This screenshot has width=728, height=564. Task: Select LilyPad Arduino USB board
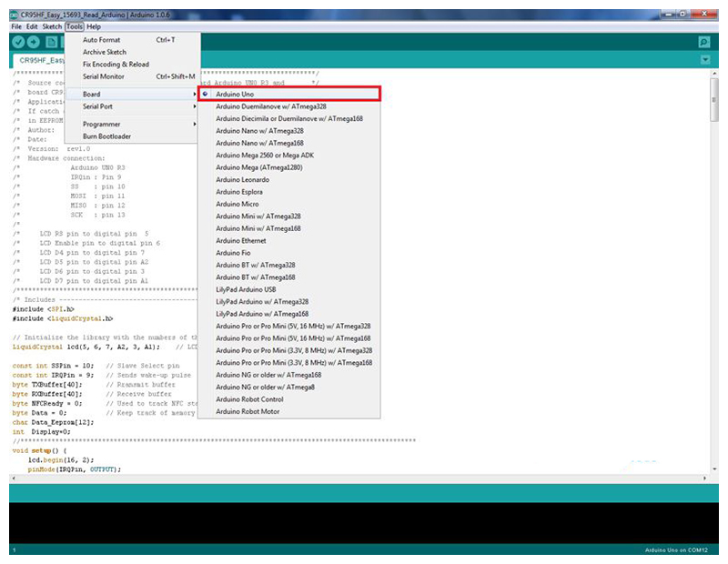click(x=246, y=289)
